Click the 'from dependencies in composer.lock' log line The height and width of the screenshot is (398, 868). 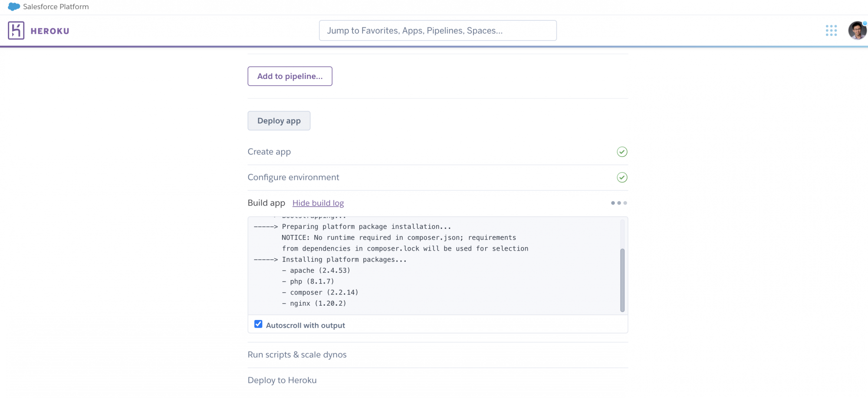(405, 248)
